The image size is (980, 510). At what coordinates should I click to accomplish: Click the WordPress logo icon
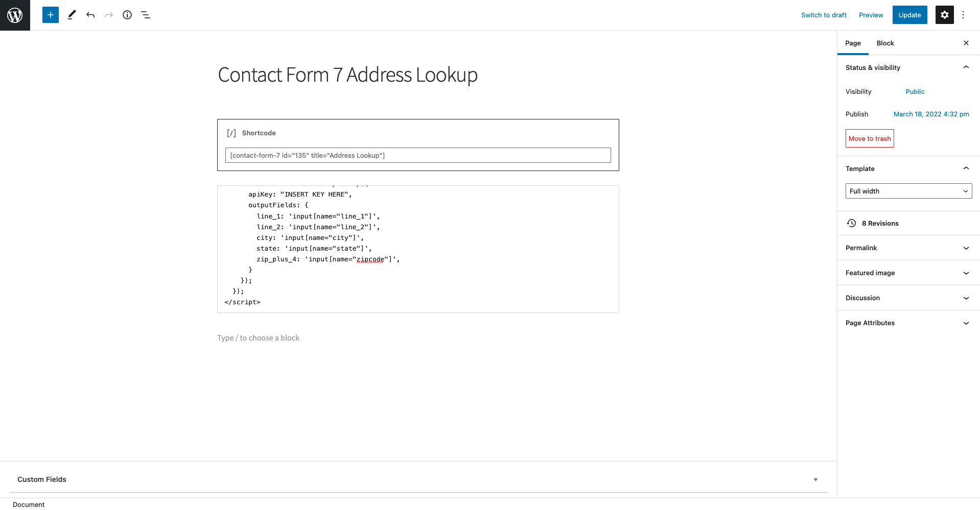click(x=15, y=15)
